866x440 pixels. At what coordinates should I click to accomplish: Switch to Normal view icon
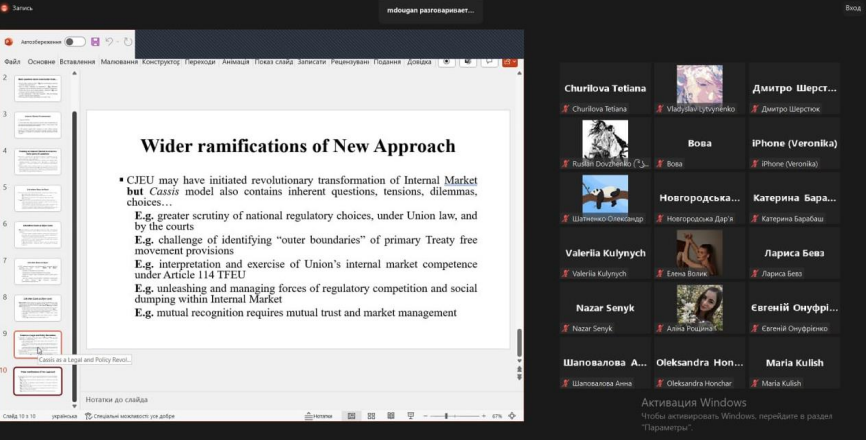tap(351, 416)
